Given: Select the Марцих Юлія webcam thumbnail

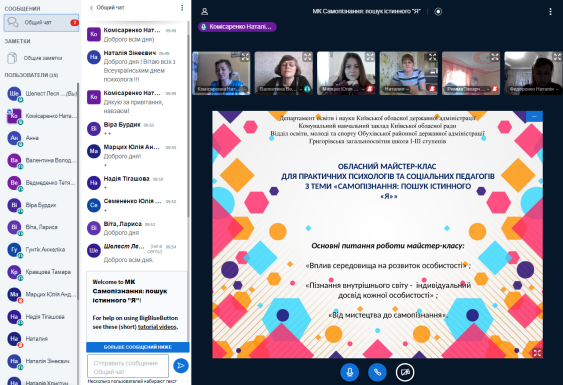Looking at the screenshot, I should [x=346, y=73].
